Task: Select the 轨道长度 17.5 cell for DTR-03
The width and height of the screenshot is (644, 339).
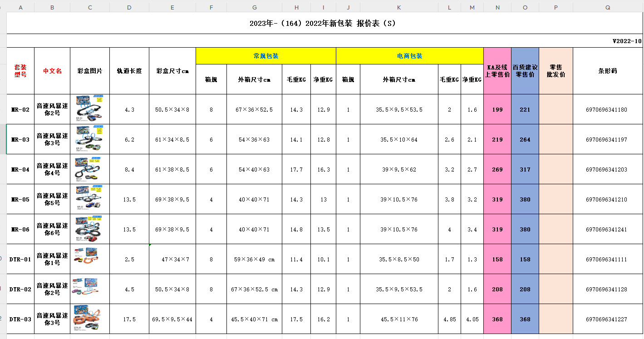Action: pyautogui.click(x=129, y=319)
